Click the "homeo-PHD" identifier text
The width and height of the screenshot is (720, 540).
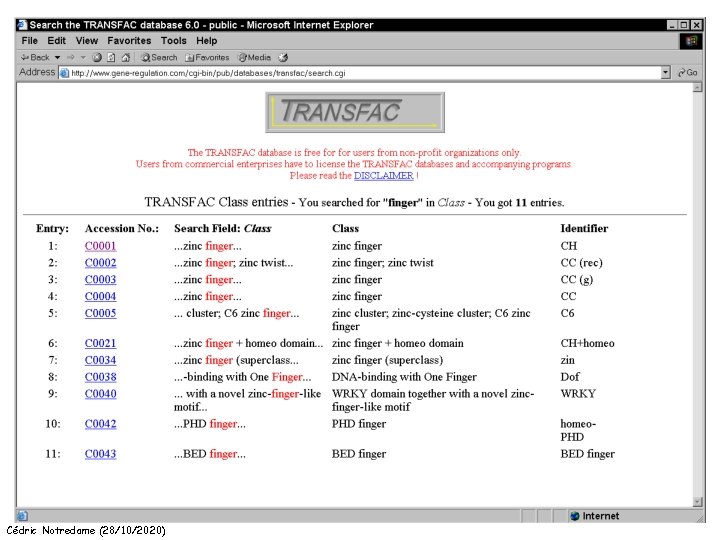pos(578,430)
